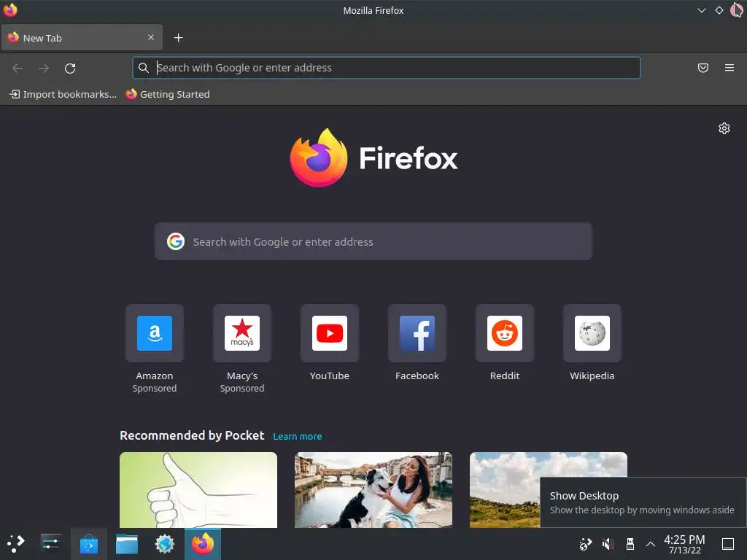Viewport: 747px width, 560px height.
Task: Click the address bar search field
Action: [x=387, y=68]
